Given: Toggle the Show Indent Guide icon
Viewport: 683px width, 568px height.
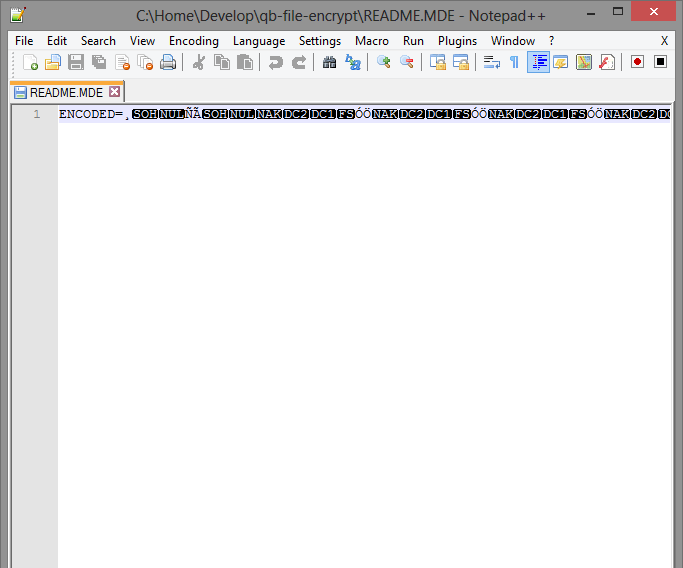Looking at the screenshot, I should tap(538, 62).
